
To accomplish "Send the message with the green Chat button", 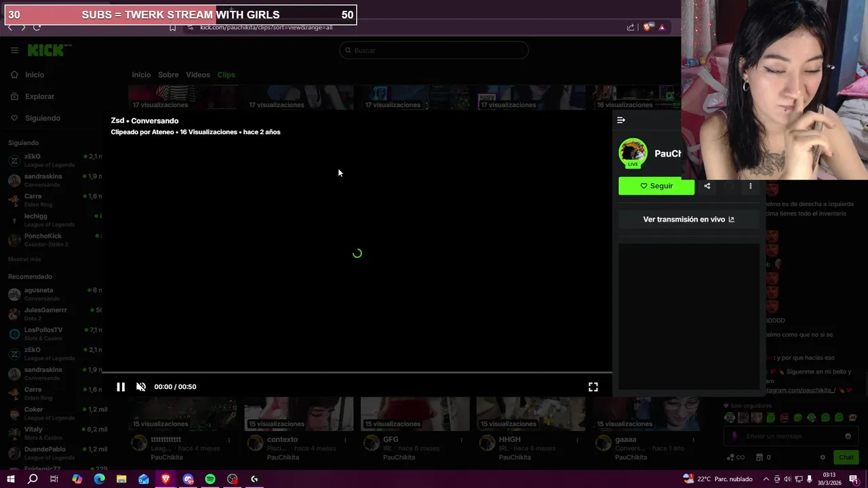I will 846,457.
